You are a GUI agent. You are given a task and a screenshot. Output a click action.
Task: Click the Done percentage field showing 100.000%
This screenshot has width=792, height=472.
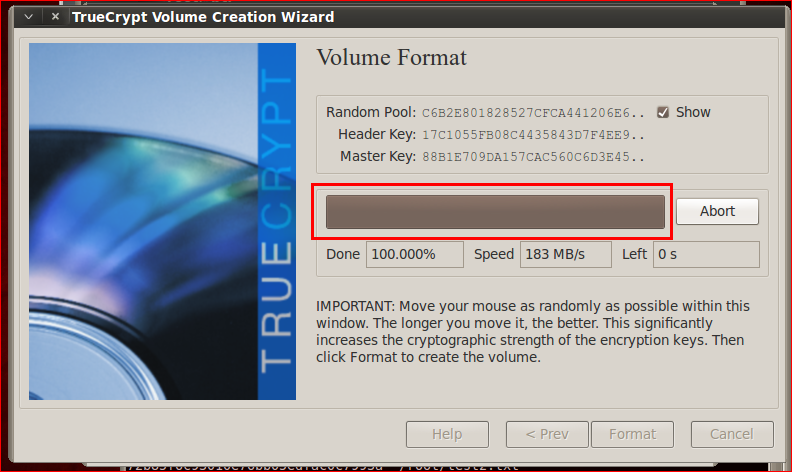click(x=415, y=254)
